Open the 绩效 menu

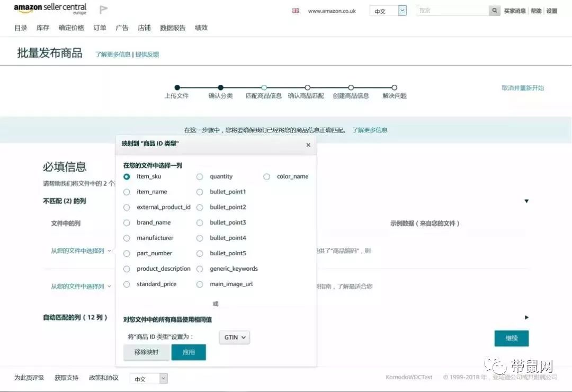pos(201,28)
